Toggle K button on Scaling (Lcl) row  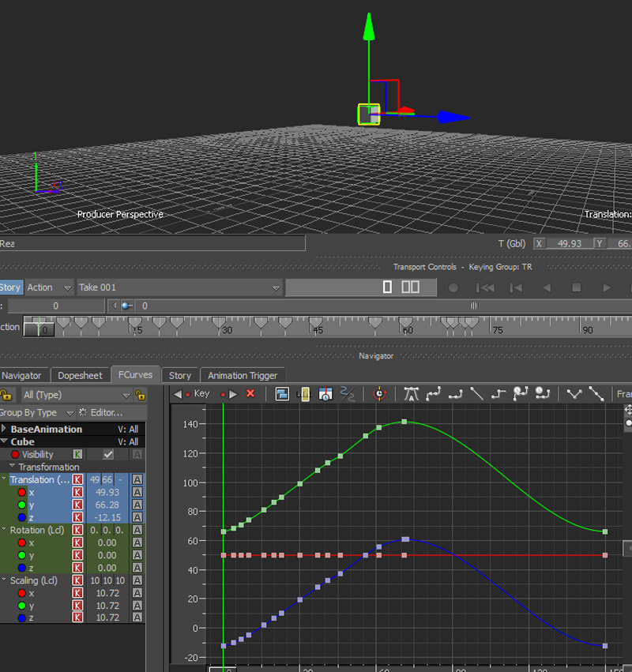(77, 580)
